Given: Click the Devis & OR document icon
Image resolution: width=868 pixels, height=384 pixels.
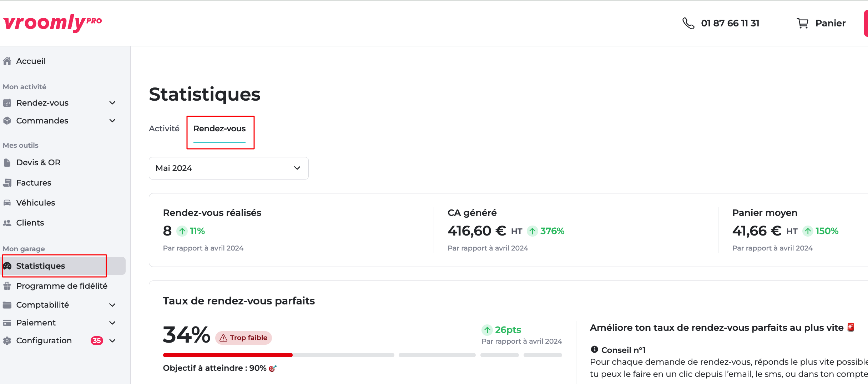Looking at the screenshot, I should point(7,162).
